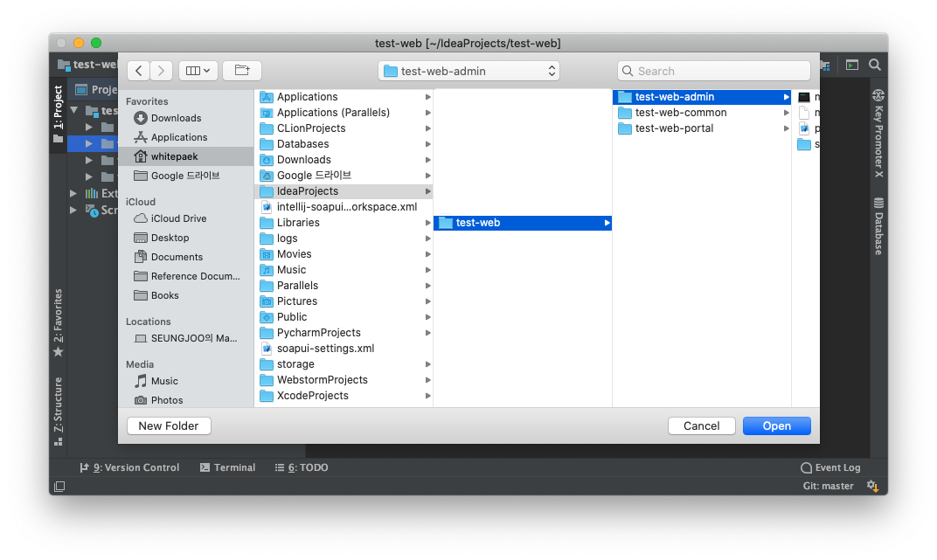The height and width of the screenshot is (560, 937).
Task: Click Open button
Action: (x=777, y=425)
